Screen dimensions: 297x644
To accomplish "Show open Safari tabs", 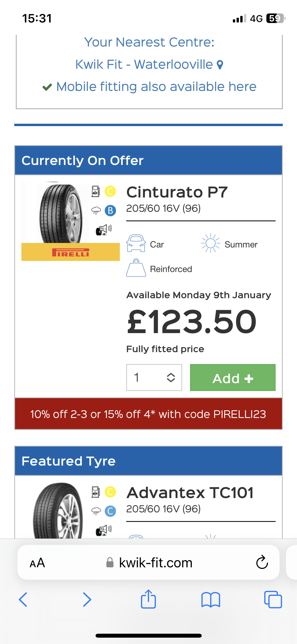I will [273, 599].
